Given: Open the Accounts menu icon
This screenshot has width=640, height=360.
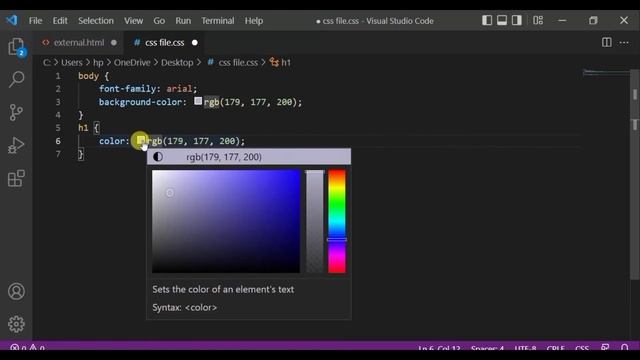Looking at the screenshot, I should tap(16, 291).
